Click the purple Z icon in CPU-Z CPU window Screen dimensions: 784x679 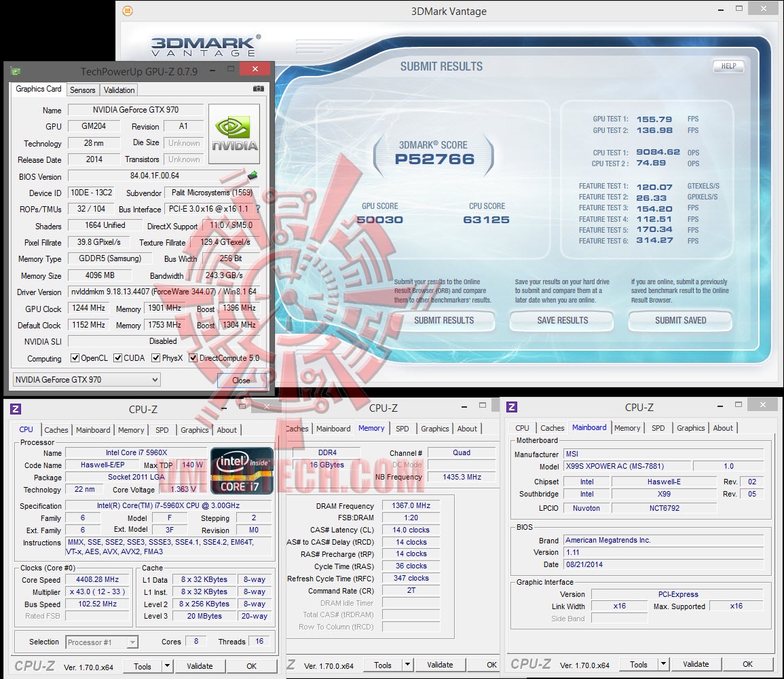point(16,409)
